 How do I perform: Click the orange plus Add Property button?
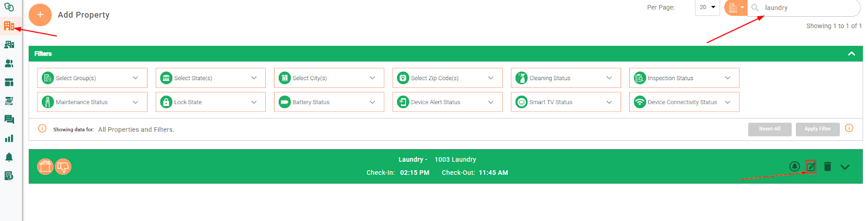40,15
